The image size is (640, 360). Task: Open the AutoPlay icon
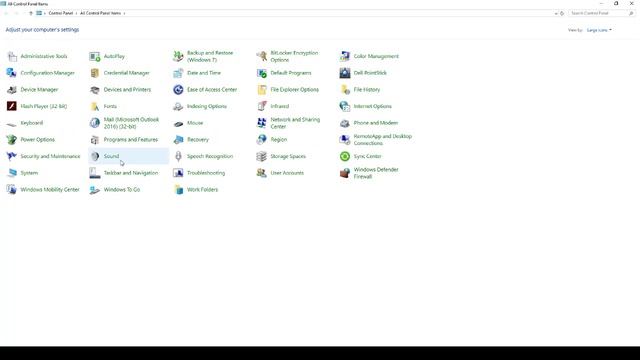95,56
